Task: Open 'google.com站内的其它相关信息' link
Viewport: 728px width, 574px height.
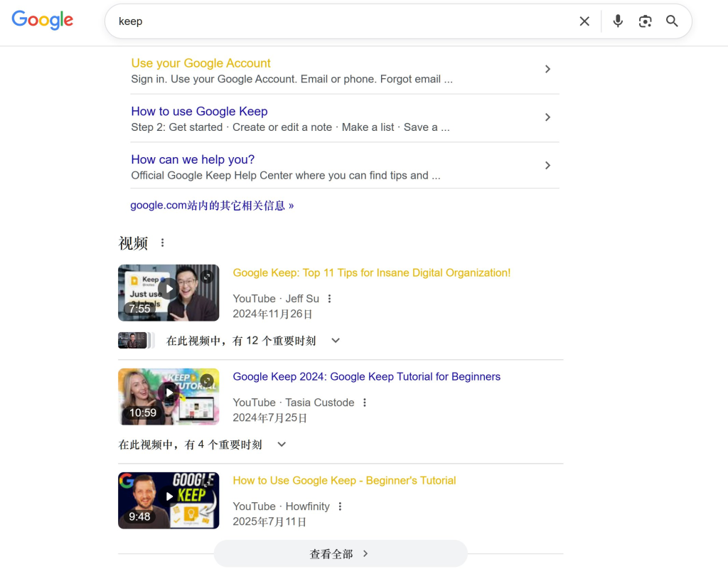Action: click(212, 205)
